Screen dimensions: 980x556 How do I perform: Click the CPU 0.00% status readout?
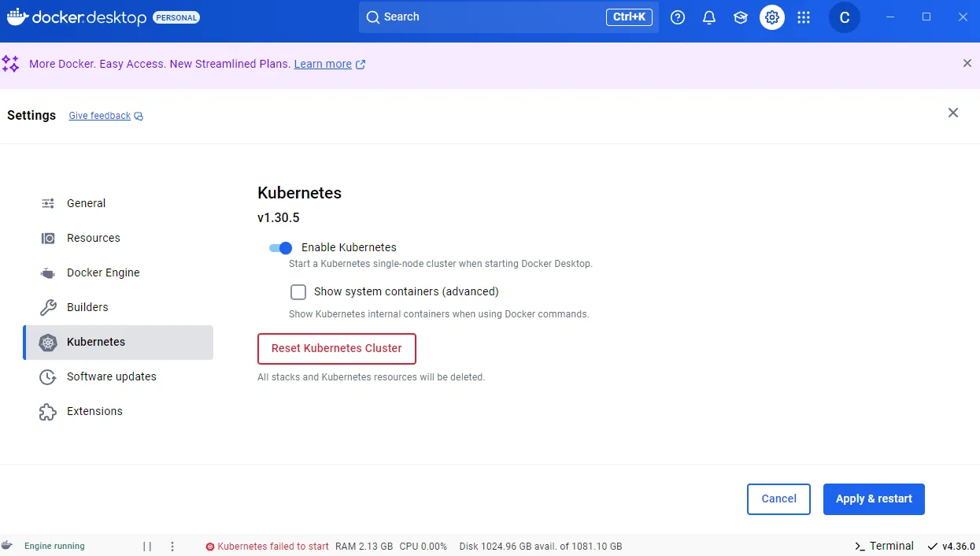point(423,546)
